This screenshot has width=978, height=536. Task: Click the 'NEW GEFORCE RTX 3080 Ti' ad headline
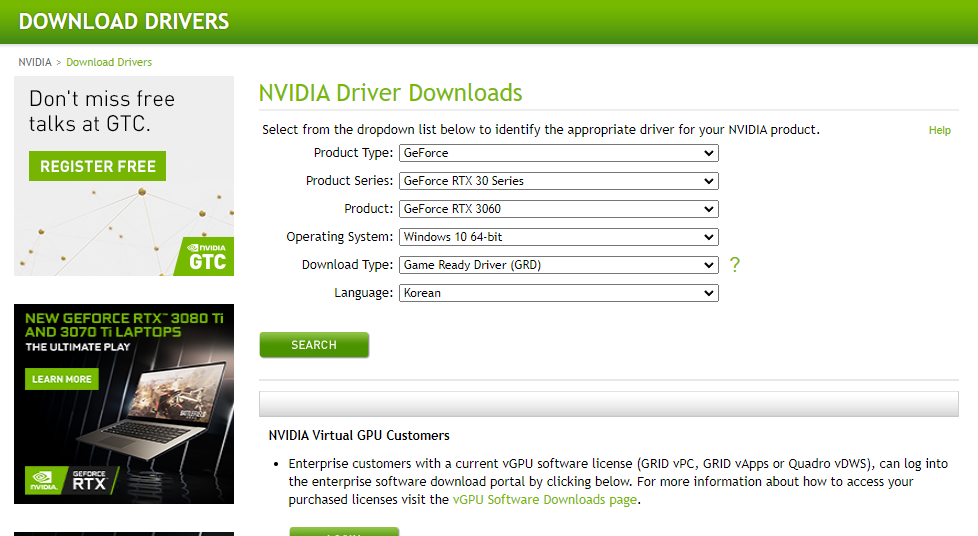coord(124,325)
